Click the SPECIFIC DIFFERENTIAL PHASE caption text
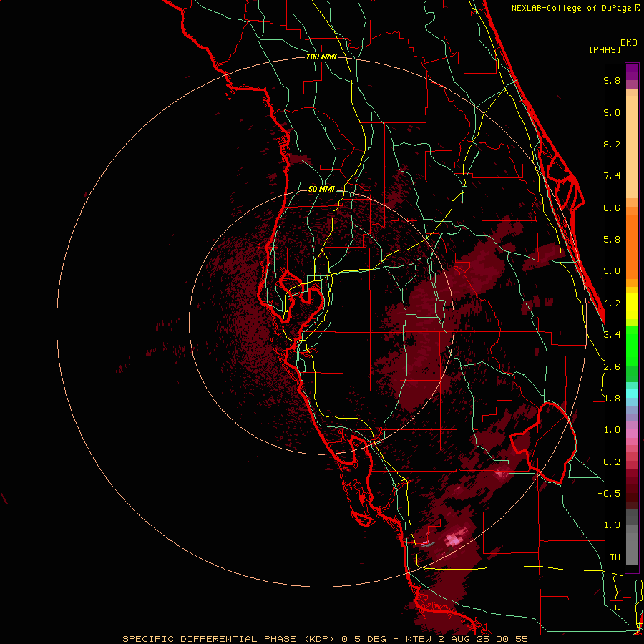644x644 pixels. (x=209, y=639)
